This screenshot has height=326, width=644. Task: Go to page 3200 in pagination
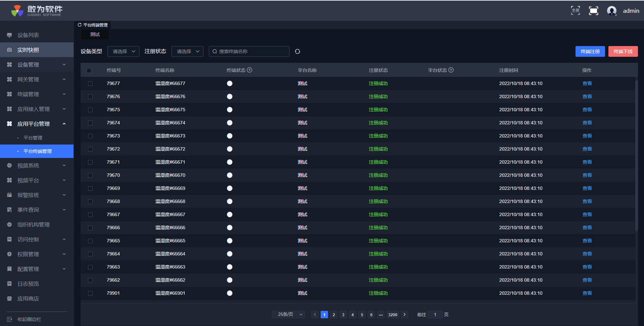pos(393,315)
